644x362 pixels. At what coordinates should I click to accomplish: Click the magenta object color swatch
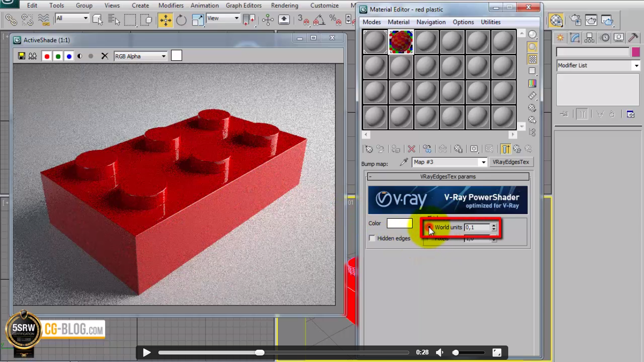pos(636,52)
